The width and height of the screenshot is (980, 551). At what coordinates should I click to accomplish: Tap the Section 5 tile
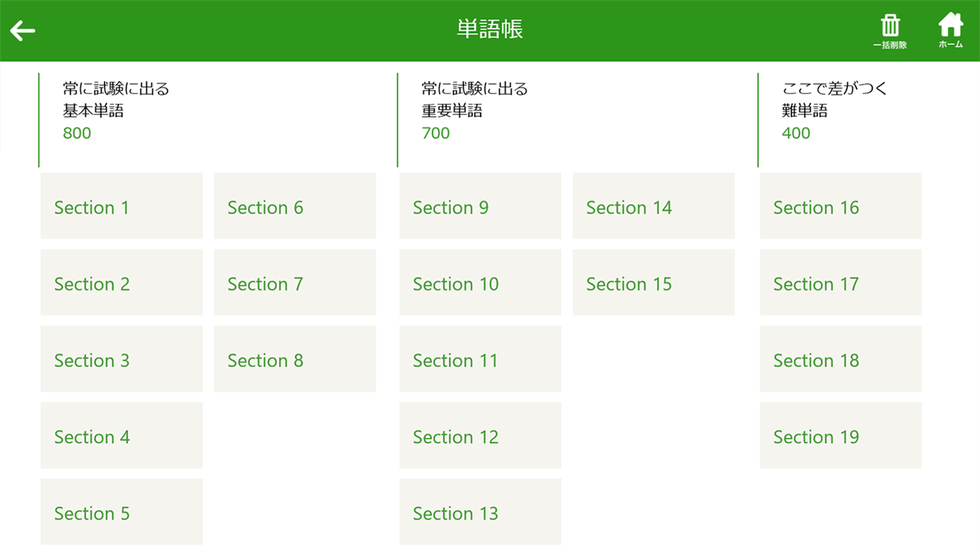point(121,512)
